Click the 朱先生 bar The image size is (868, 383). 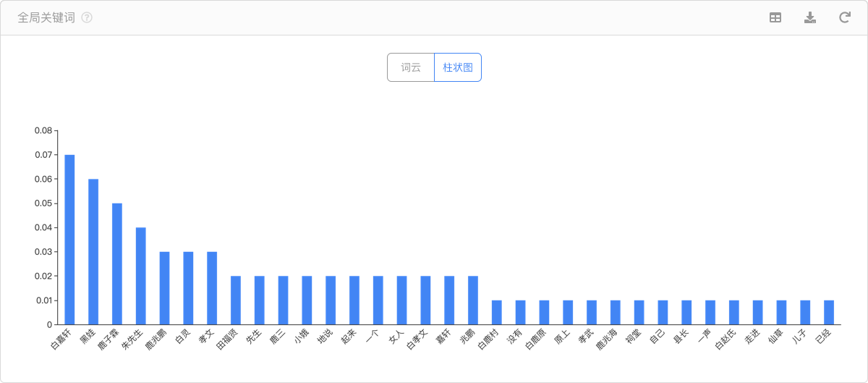coord(141,276)
